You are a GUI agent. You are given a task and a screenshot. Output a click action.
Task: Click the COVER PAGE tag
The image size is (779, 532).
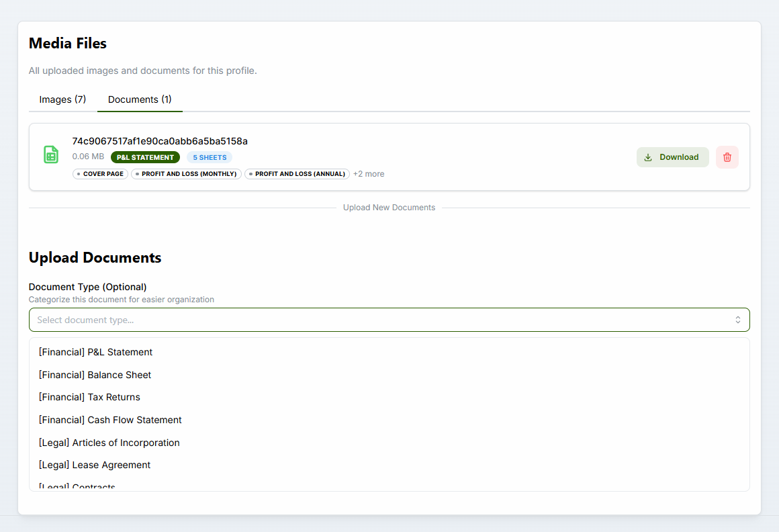100,173
